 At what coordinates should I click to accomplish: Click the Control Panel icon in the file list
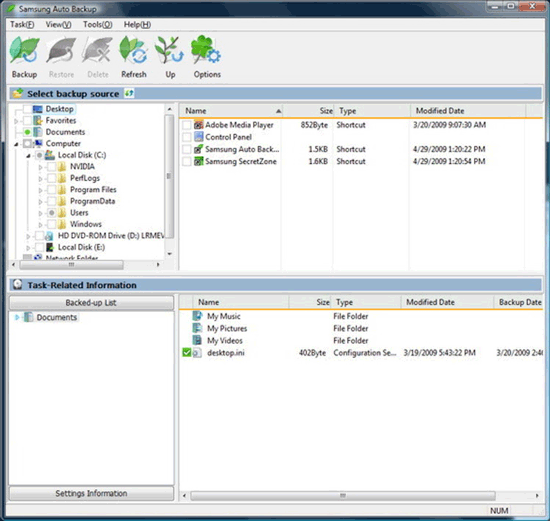point(199,137)
